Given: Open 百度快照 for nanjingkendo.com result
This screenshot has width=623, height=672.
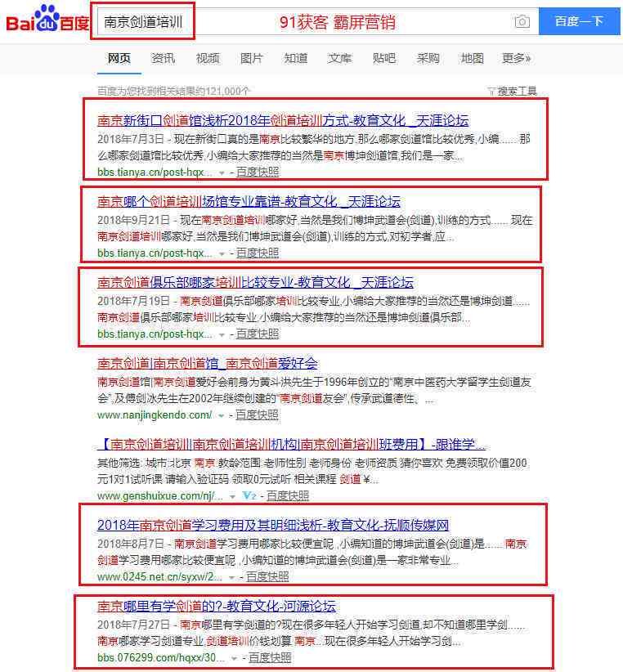Looking at the screenshot, I should click(257, 414).
